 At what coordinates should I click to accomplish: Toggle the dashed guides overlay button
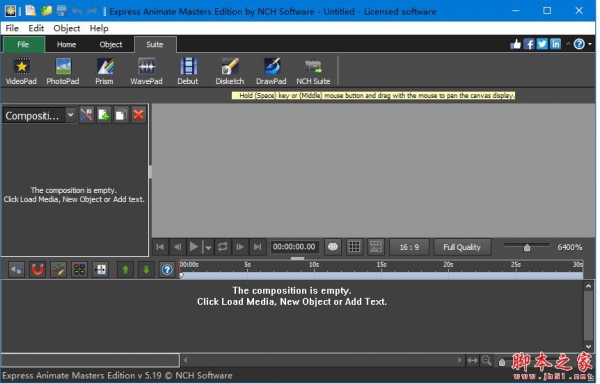tap(376, 247)
